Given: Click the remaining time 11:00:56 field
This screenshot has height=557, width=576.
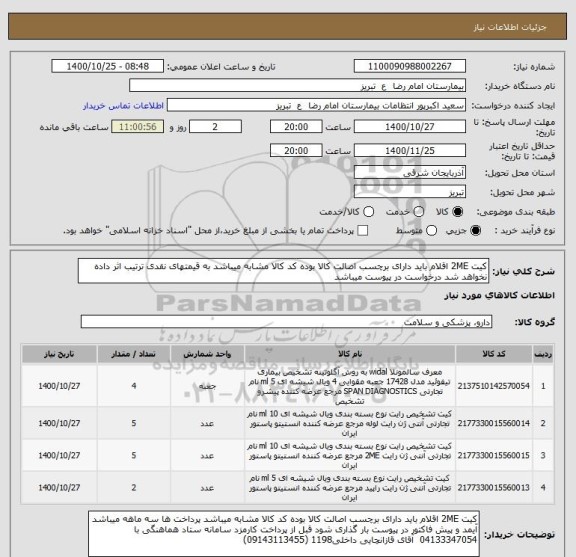Looking at the screenshot, I should point(138,127).
